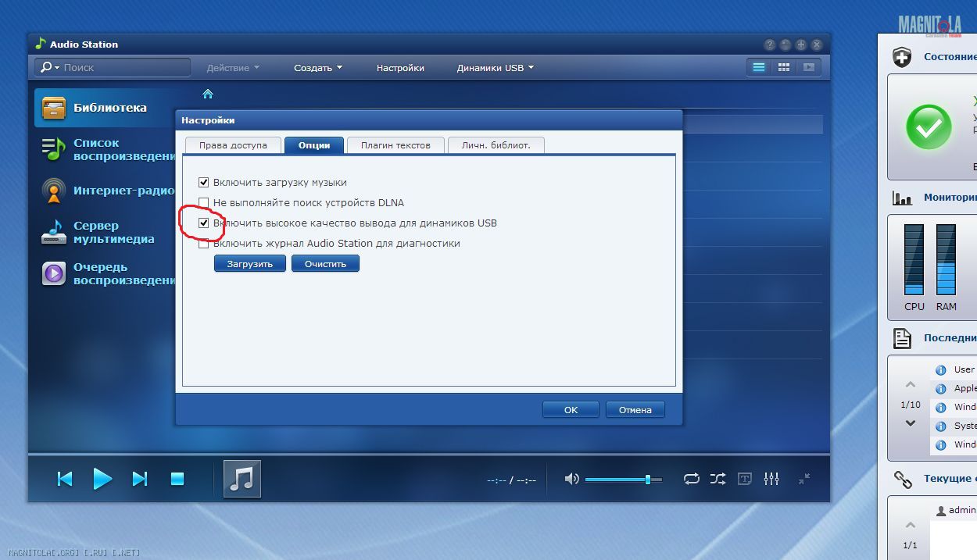The height and width of the screenshot is (560, 977).
Task: Toggle the shuffle playback icon
Action: [718, 479]
